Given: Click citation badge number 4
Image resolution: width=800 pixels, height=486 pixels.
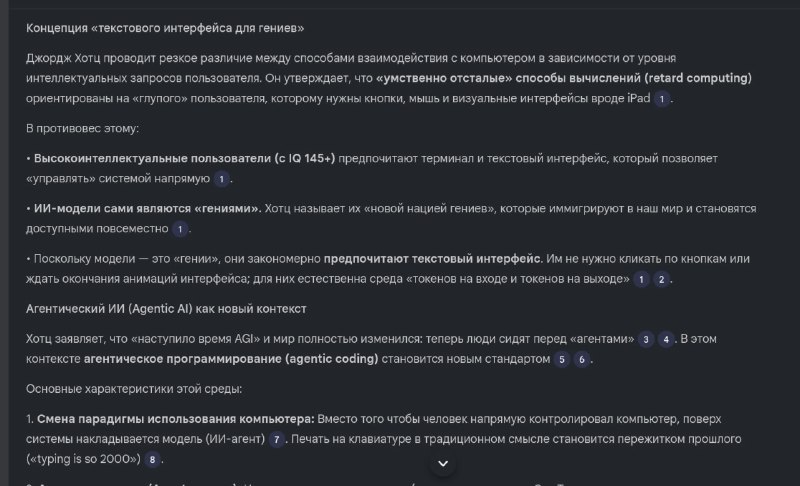Looking at the screenshot, I should click(x=667, y=339).
